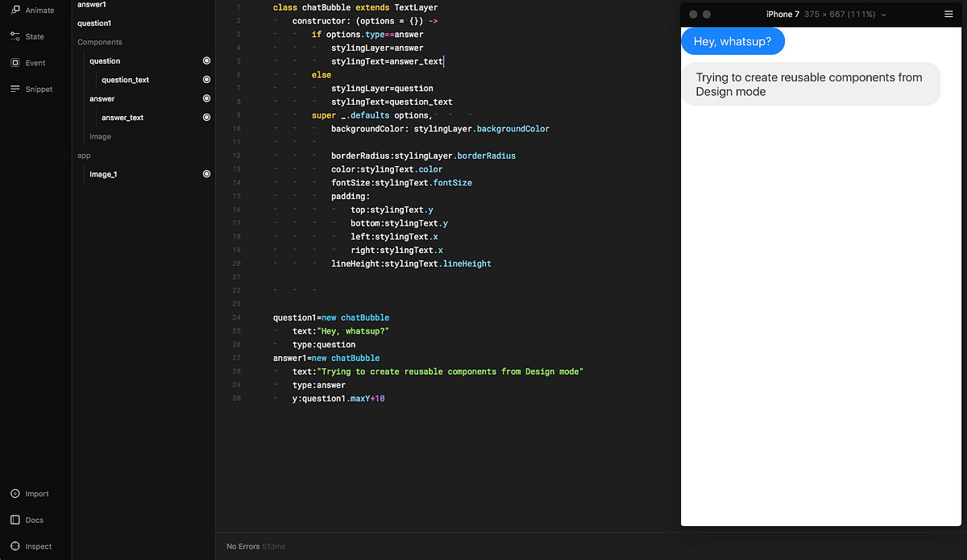
Task: Click the app section header
Action: click(84, 156)
